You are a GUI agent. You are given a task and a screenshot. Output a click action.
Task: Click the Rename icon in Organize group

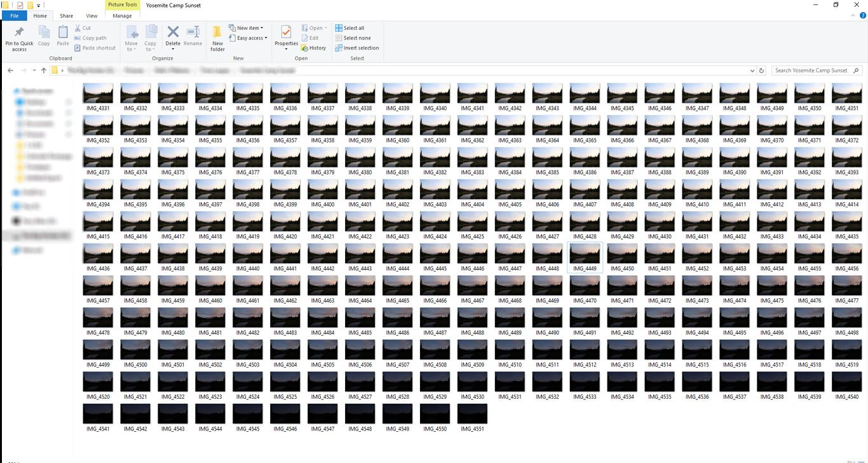click(x=193, y=32)
